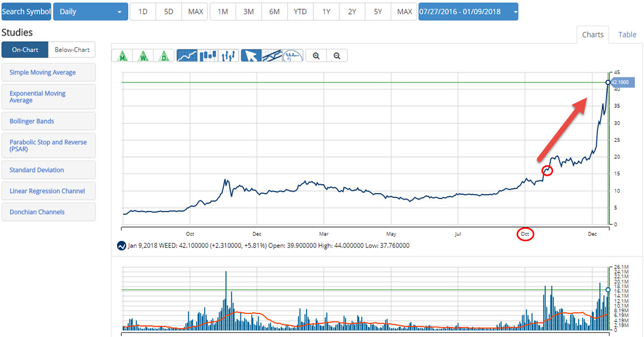
Task: Open the Charts tab
Action: (x=593, y=34)
